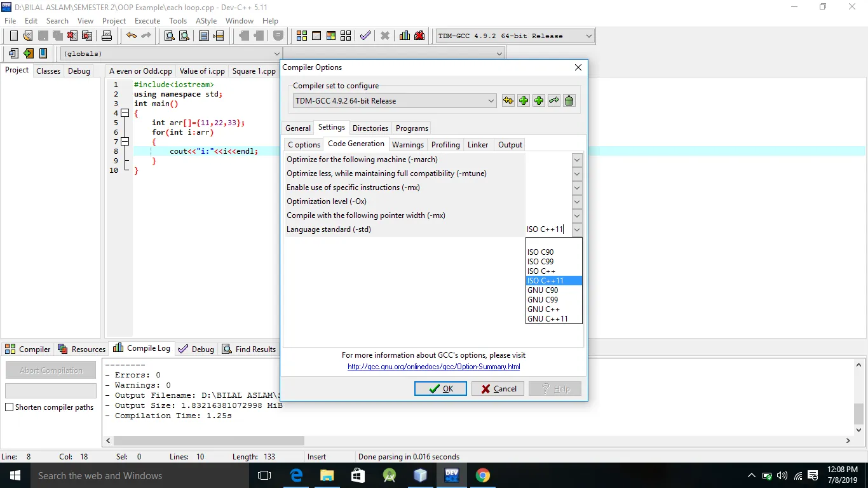This screenshot has width=868, height=488.
Task: Open the -march option dropdown arrow
Action: tap(577, 159)
